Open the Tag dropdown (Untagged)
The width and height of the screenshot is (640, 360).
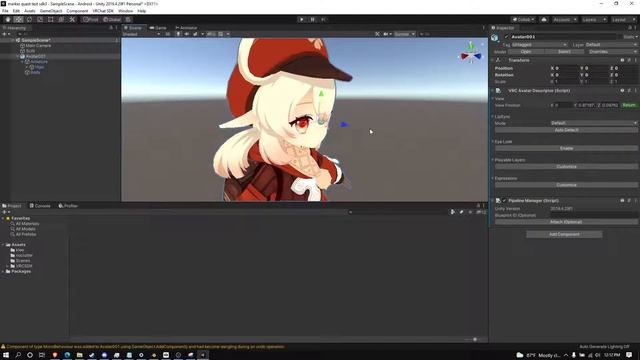[539, 44]
